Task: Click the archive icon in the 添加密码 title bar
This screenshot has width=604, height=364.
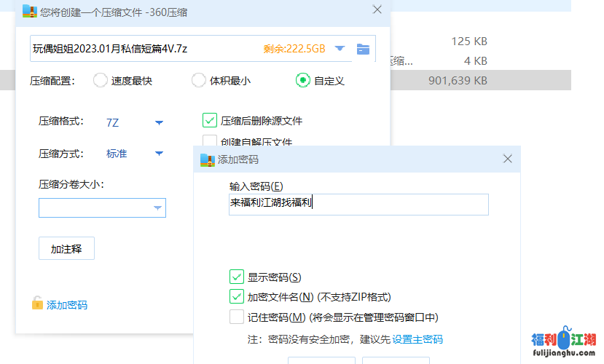Action: coord(208,159)
